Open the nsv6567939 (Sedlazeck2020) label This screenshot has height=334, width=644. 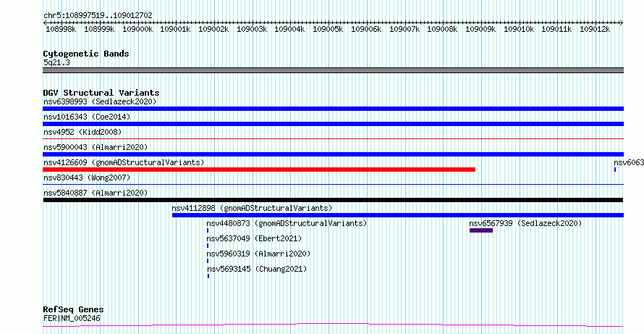(525, 223)
